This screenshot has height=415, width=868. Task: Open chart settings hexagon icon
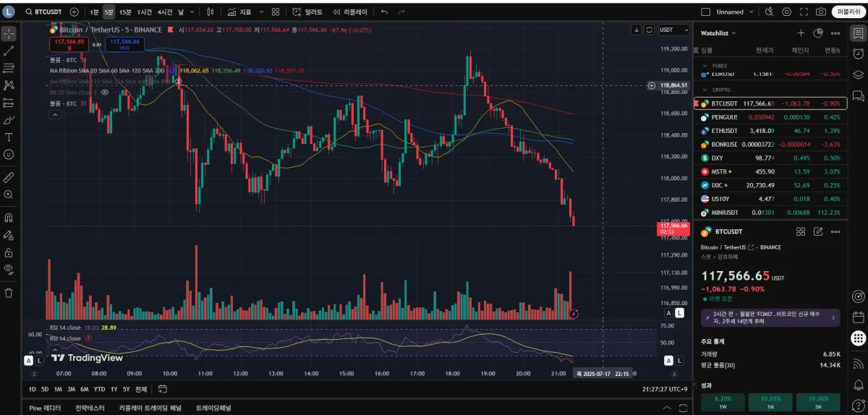pyautogui.click(x=787, y=12)
